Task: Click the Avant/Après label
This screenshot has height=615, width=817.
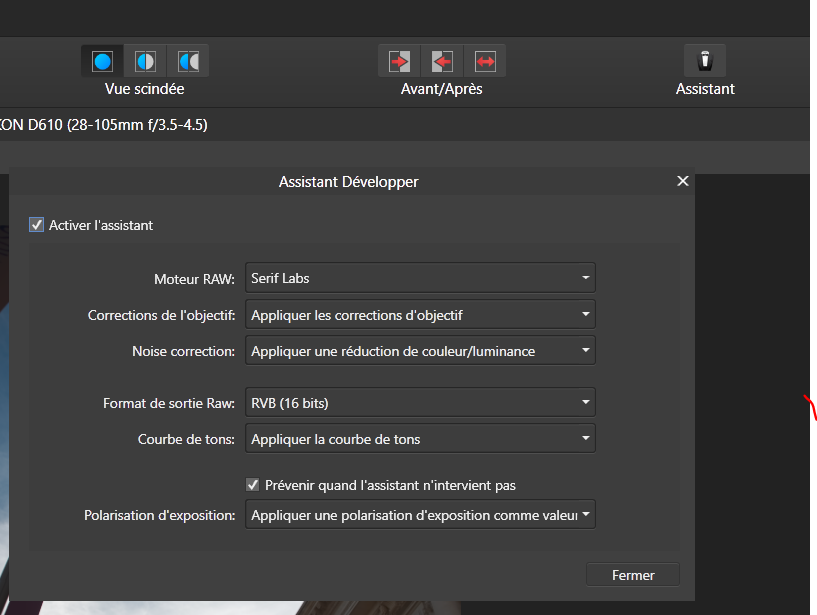Action: tap(441, 89)
